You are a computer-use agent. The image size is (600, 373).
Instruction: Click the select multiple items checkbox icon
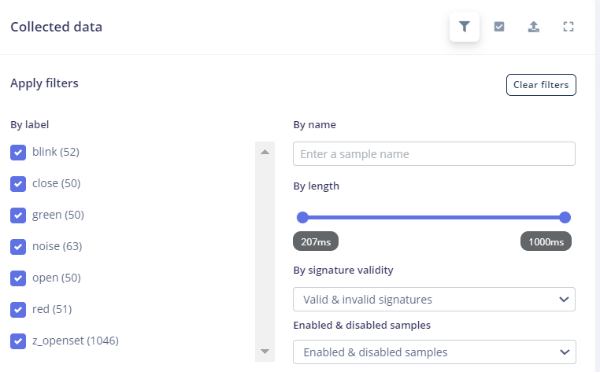pyautogui.click(x=499, y=26)
